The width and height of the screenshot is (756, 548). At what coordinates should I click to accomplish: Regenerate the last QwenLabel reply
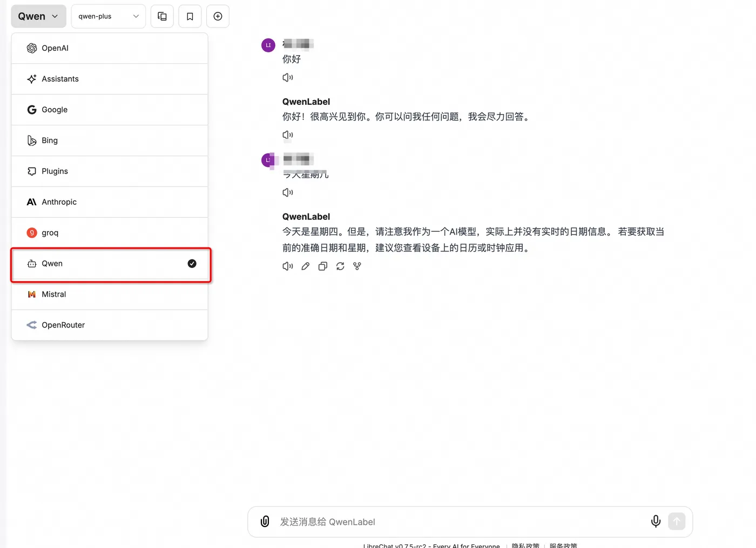click(340, 266)
